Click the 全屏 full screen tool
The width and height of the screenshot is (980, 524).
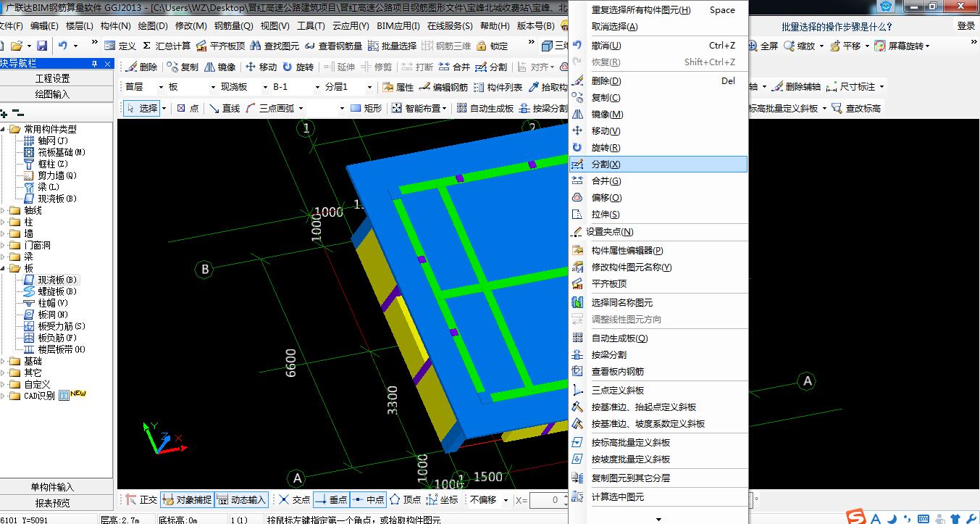point(763,46)
